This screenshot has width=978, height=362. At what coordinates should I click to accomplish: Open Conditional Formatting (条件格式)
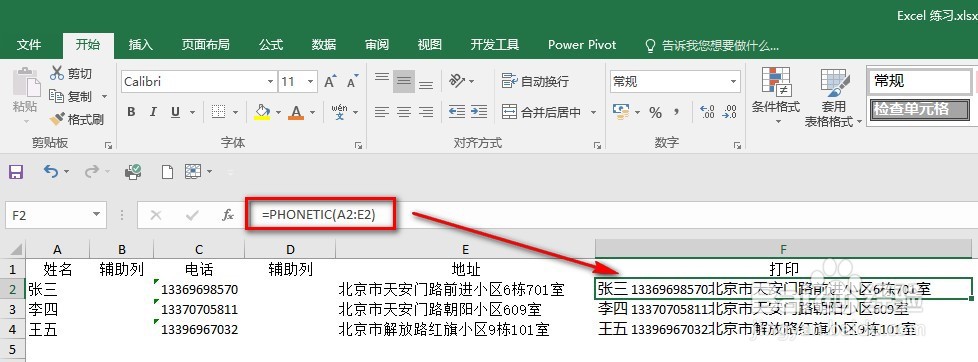[x=776, y=97]
